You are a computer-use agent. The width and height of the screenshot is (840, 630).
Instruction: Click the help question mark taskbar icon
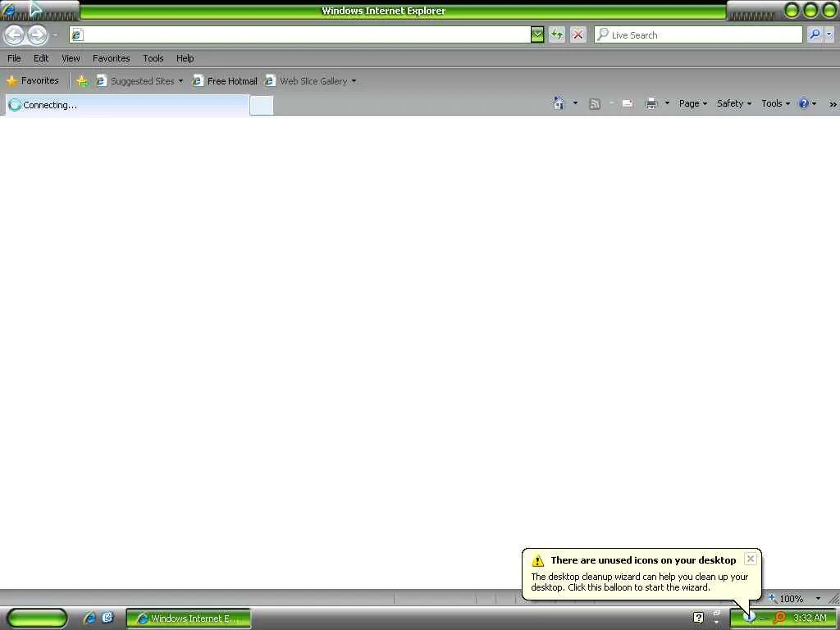(698, 619)
